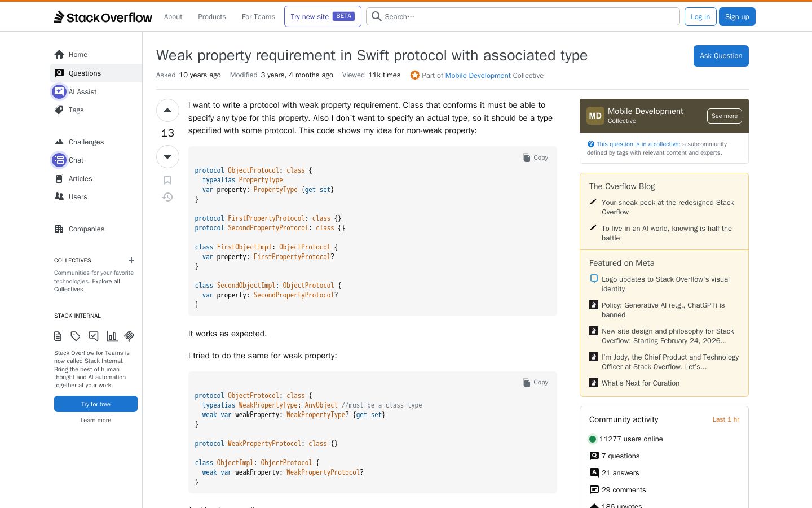Downvote the question with the down arrow

point(167,156)
